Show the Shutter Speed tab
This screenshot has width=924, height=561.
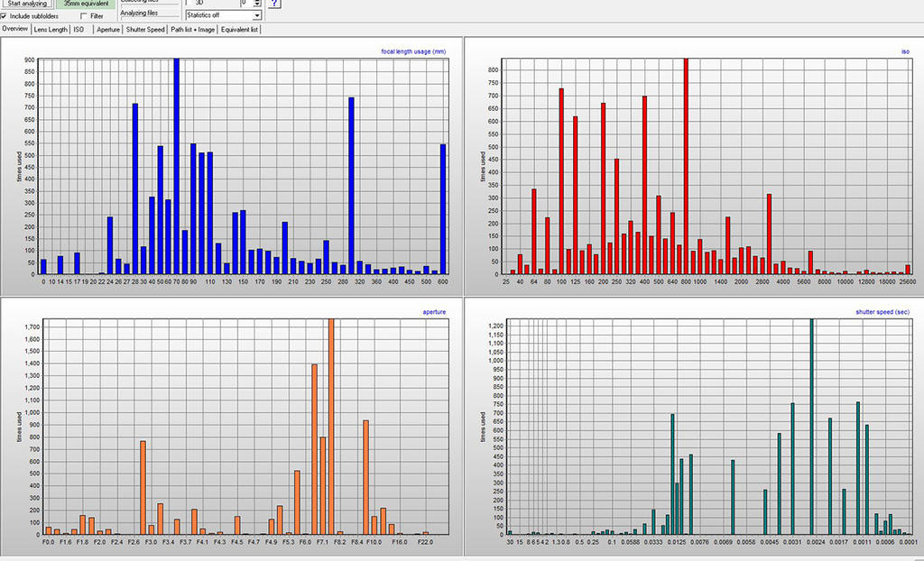pyautogui.click(x=145, y=30)
